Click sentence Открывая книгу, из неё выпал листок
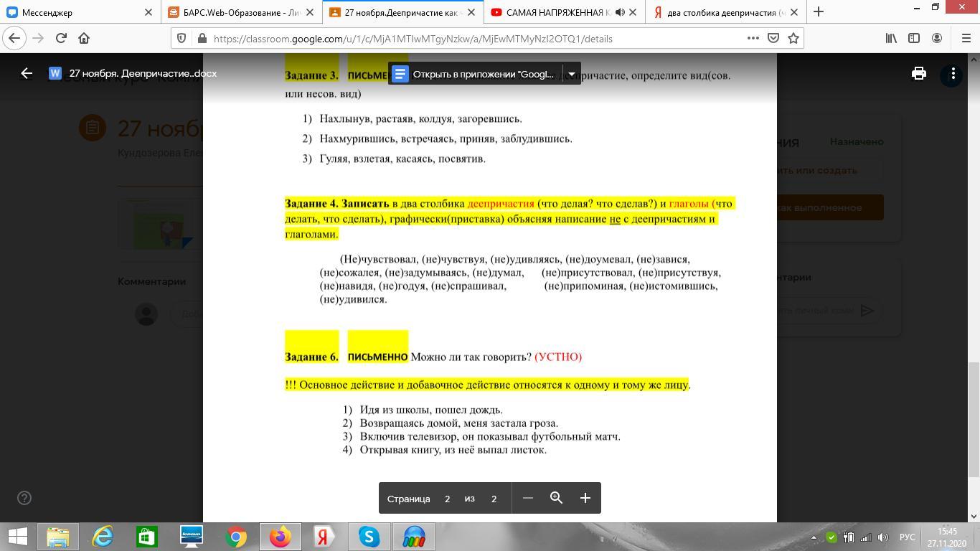Image resolution: width=980 pixels, height=551 pixels. pyautogui.click(x=453, y=450)
